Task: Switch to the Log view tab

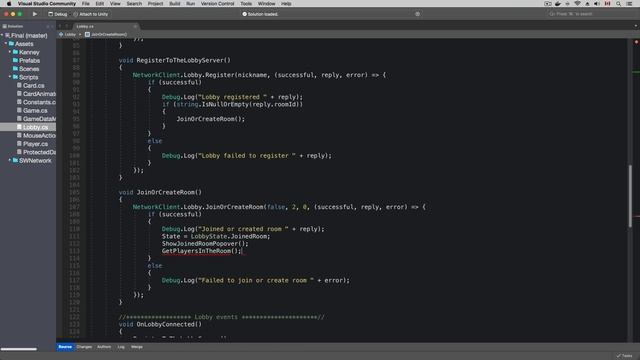Action: pos(121,347)
